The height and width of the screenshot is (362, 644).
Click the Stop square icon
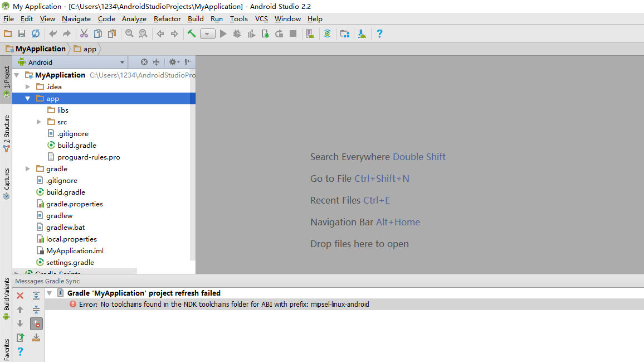tap(293, 33)
